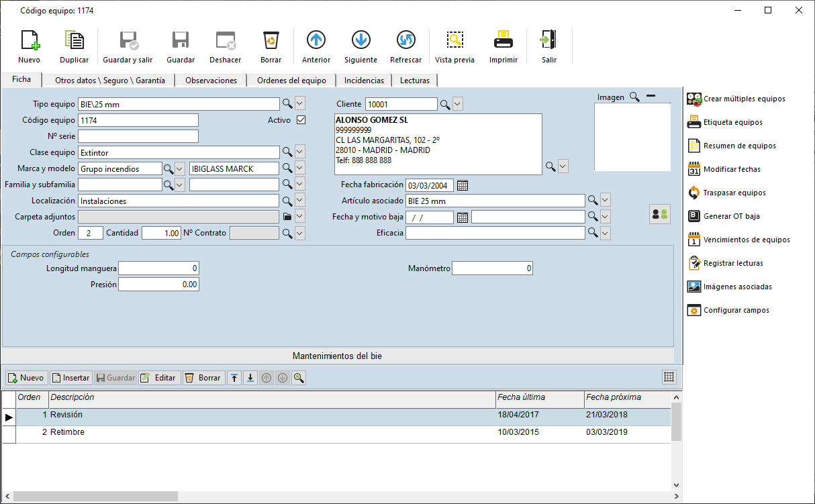Click the Longitud manguera field
The height and width of the screenshot is (504, 815).
pos(158,268)
